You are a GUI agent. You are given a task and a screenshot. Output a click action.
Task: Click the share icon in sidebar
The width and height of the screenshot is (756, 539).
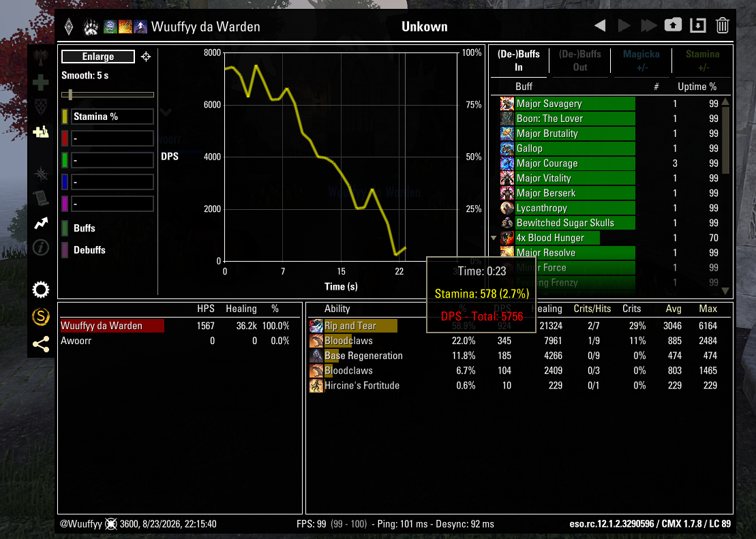click(40, 344)
